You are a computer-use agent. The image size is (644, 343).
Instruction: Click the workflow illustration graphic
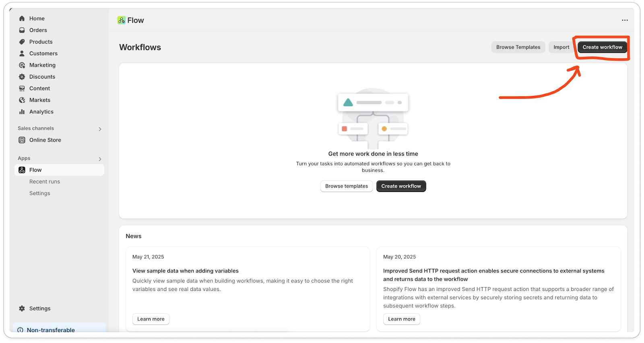[x=373, y=118]
